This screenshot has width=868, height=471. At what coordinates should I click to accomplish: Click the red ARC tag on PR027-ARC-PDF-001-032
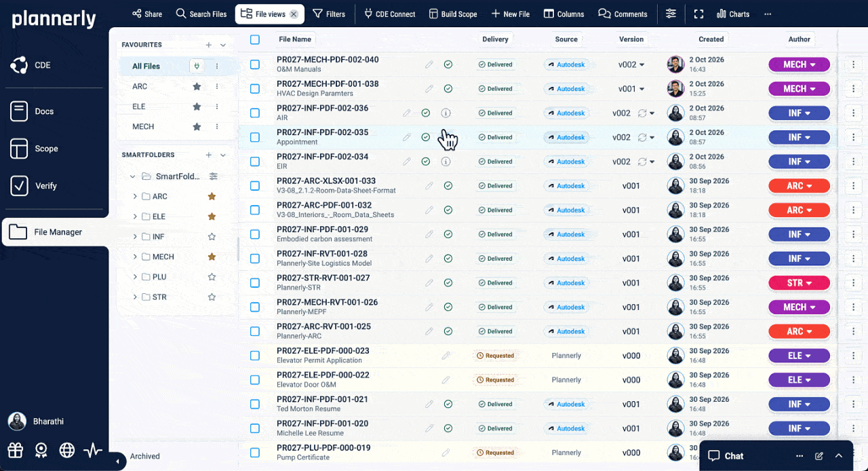point(800,210)
